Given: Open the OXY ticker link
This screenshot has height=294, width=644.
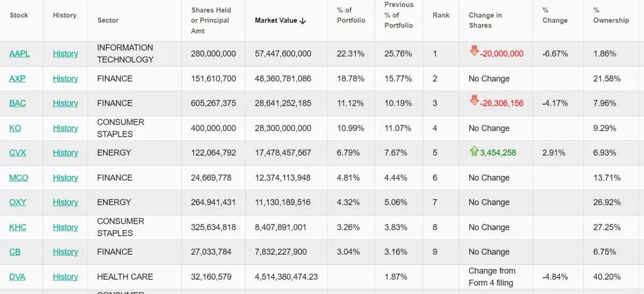Looking at the screenshot, I should pos(18,202).
